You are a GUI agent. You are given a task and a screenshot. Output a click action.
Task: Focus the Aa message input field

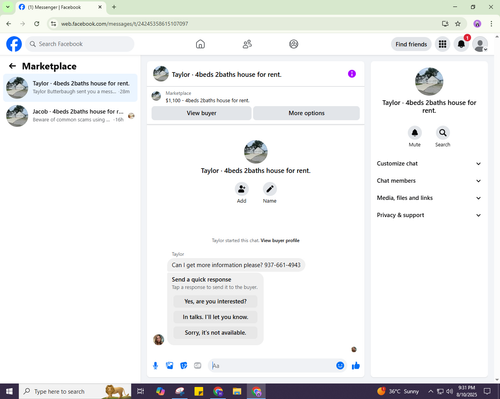pyautogui.click(x=272, y=366)
